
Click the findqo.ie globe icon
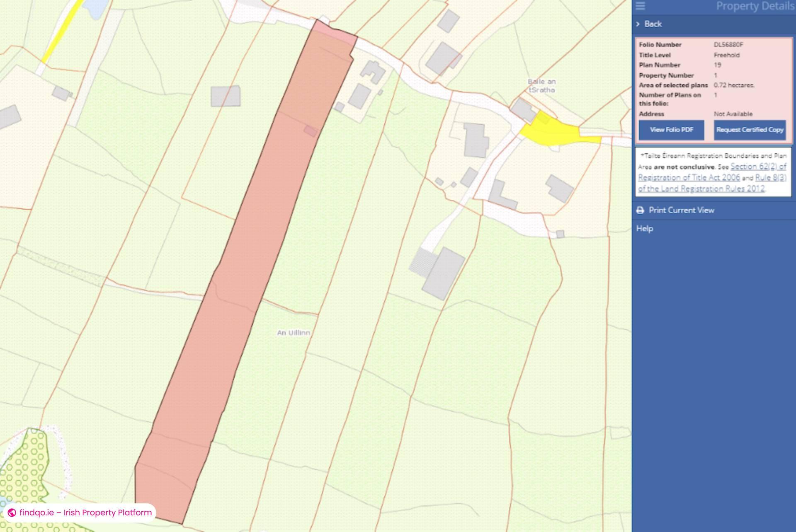click(12, 513)
